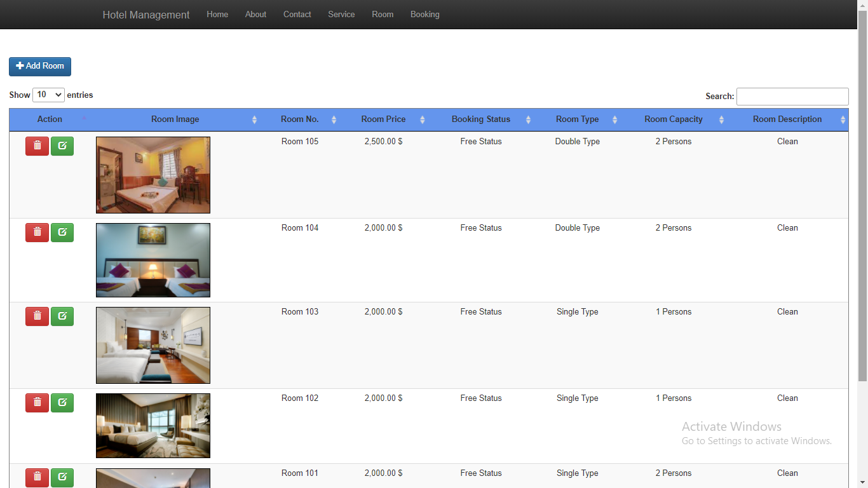Edit Room 101 using its edit icon
868x488 pixels.
62,477
